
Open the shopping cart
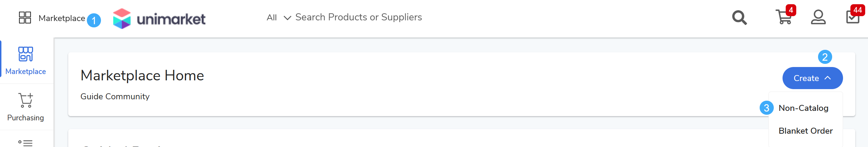[x=784, y=17]
